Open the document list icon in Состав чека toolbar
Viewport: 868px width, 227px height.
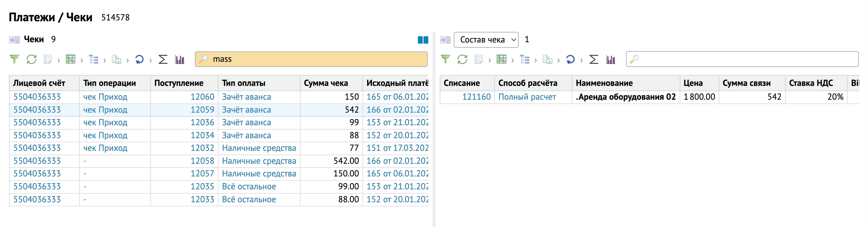(478, 59)
